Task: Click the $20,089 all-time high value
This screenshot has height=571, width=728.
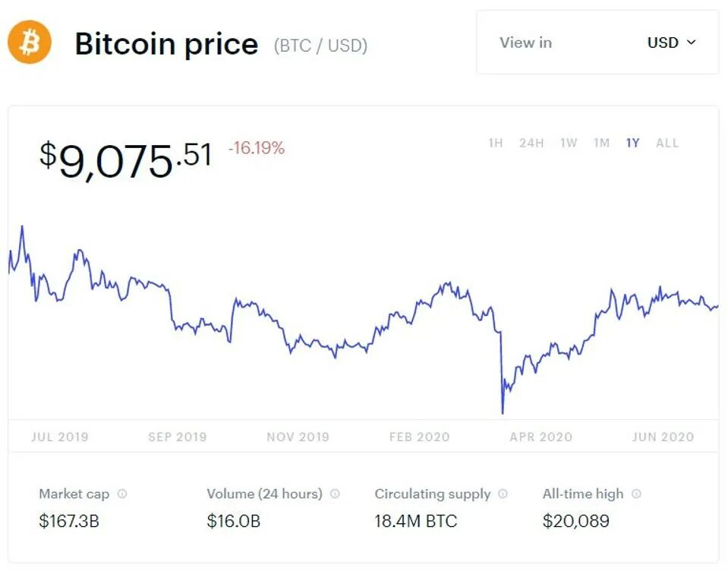Action: (x=575, y=521)
